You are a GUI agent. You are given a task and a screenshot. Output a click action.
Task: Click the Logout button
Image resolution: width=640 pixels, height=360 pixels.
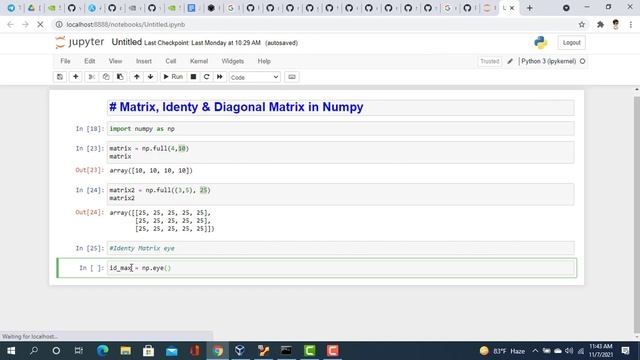(571, 42)
